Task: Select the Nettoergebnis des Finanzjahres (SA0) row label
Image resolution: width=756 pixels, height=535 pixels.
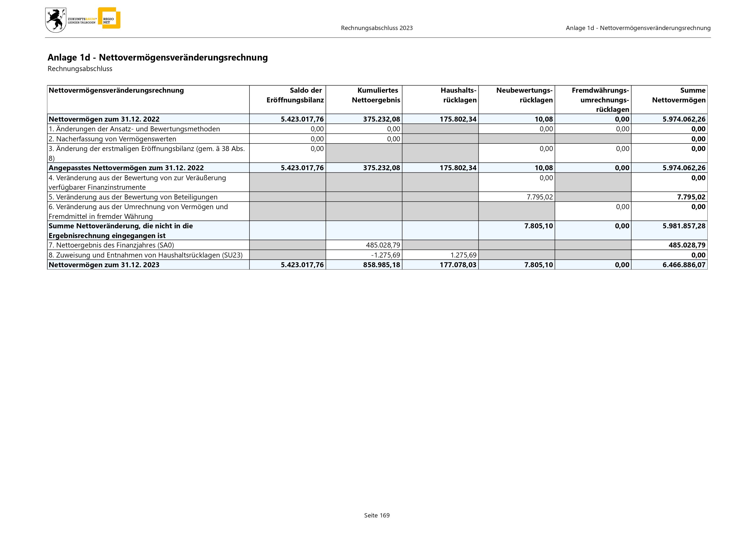Action: [x=111, y=245]
